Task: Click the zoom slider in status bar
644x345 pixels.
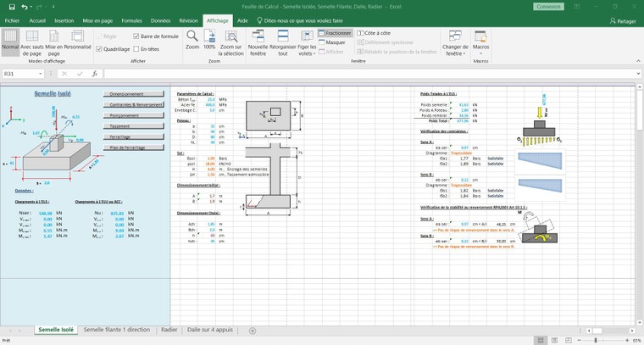Action: click(597, 341)
